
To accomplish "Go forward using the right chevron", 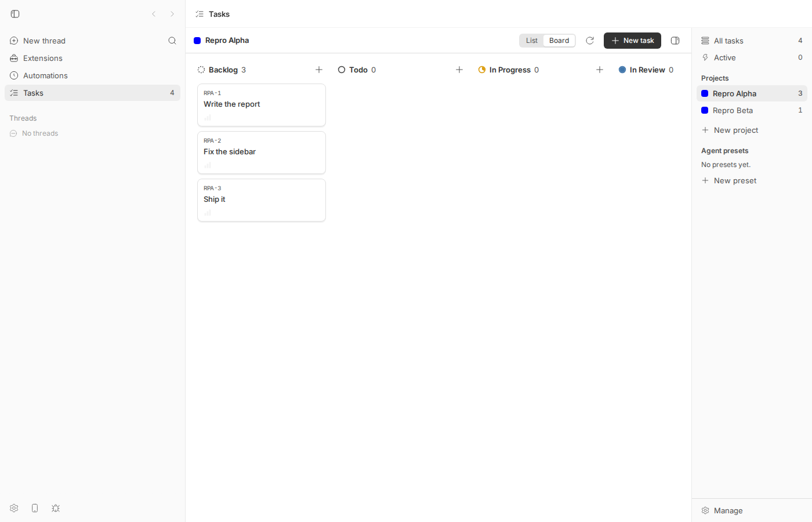I will coord(172,14).
